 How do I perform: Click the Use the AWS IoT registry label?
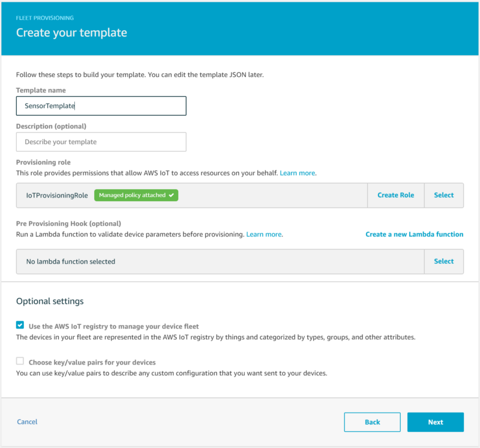113,326
